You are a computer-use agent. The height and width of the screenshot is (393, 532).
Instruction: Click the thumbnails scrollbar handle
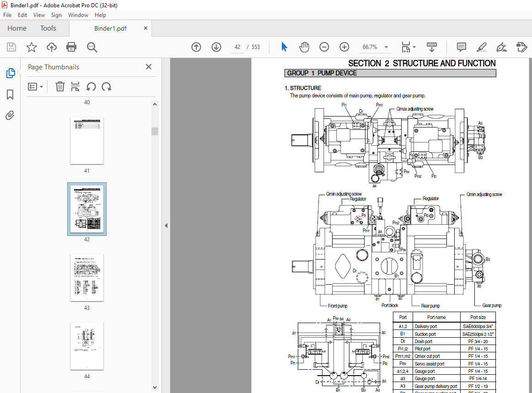tap(155, 131)
